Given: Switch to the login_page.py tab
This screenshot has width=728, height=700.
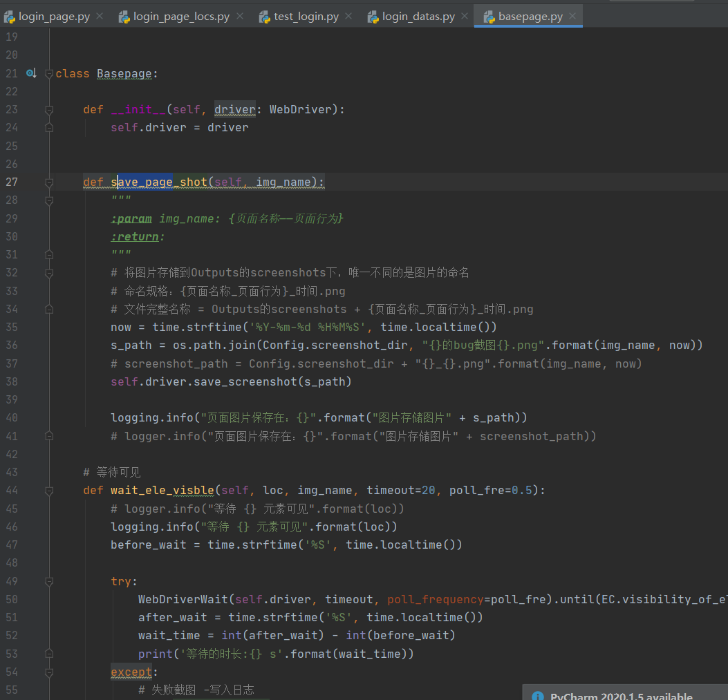Looking at the screenshot, I should click(x=54, y=17).
